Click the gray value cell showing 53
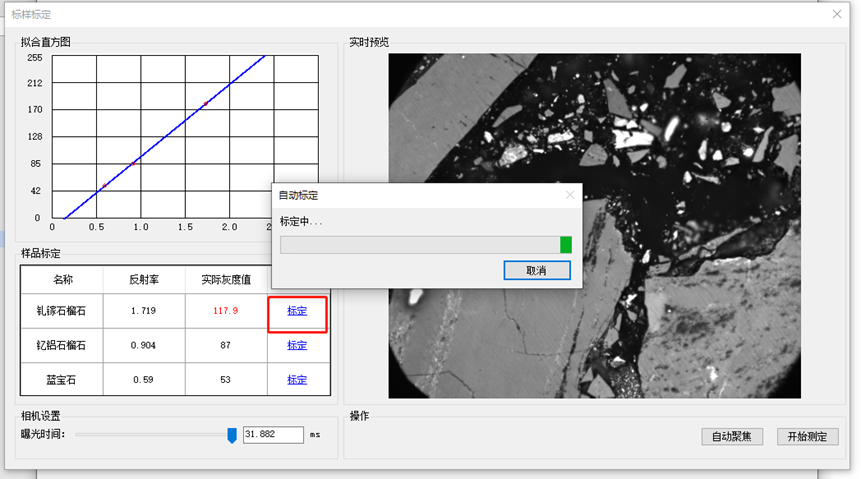The width and height of the screenshot is (861, 479). 225,380
